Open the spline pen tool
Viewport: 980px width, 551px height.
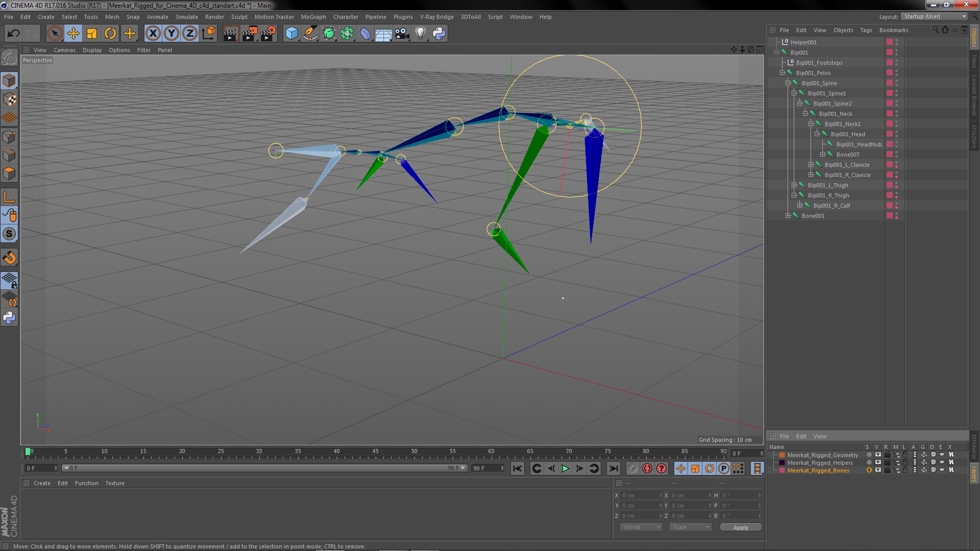click(x=310, y=34)
